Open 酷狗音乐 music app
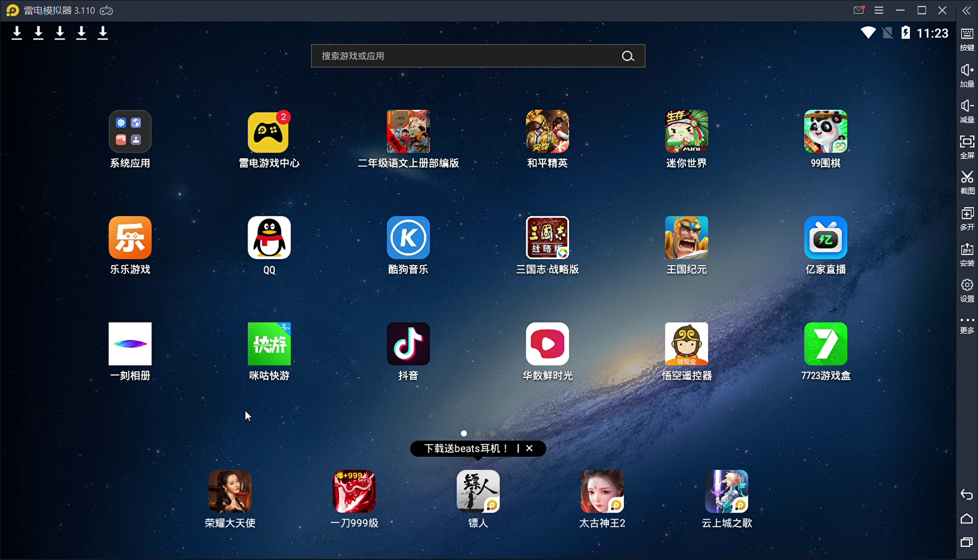978x560 pixels. (408, 238)
